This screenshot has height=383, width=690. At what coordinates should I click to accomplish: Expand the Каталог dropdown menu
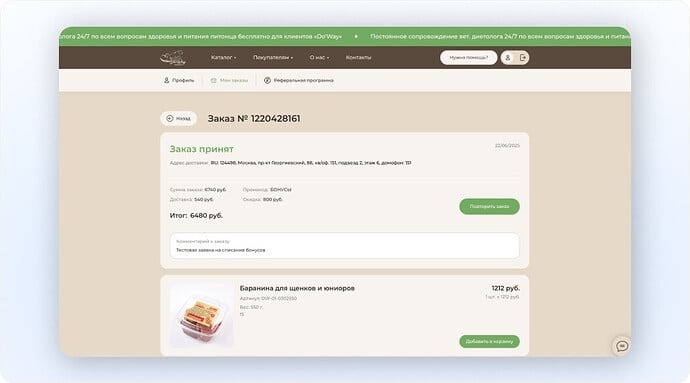[x=223, y=58]
